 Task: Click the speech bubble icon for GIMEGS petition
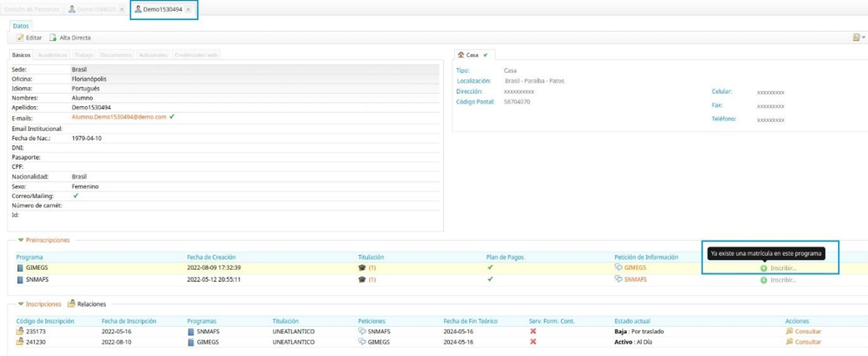tap(618, 268)
